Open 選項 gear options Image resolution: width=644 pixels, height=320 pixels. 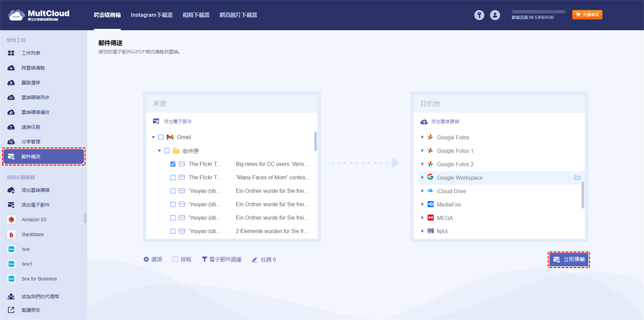tap(153, 259)
